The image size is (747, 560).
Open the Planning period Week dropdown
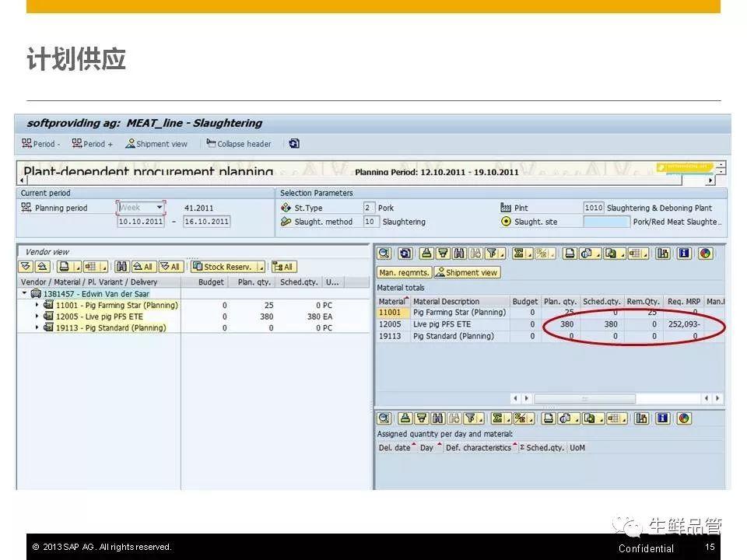click(160, 208)
